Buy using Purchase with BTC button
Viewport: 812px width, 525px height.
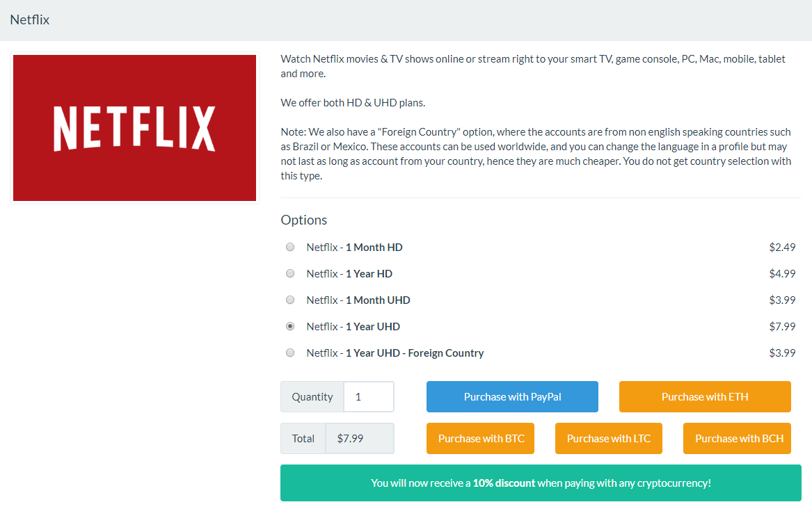pyautogui.click(x=480, y=439)
